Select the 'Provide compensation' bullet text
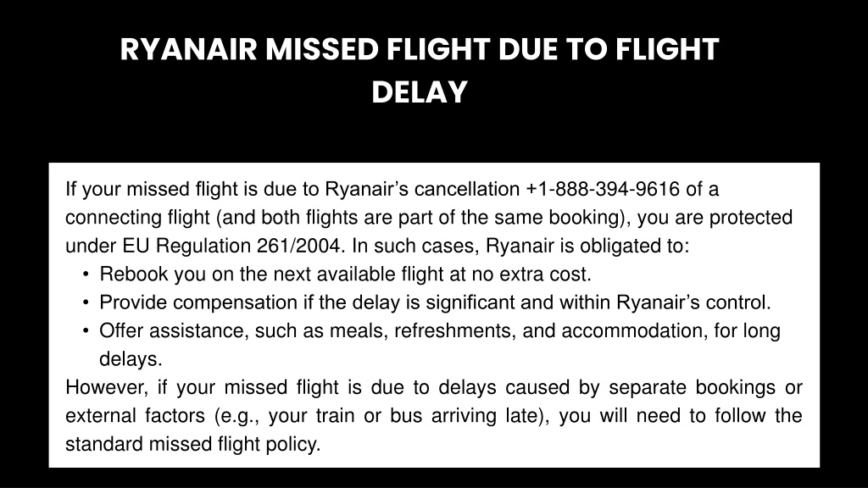This screenshot has height=488, width=868. point(435,302)
